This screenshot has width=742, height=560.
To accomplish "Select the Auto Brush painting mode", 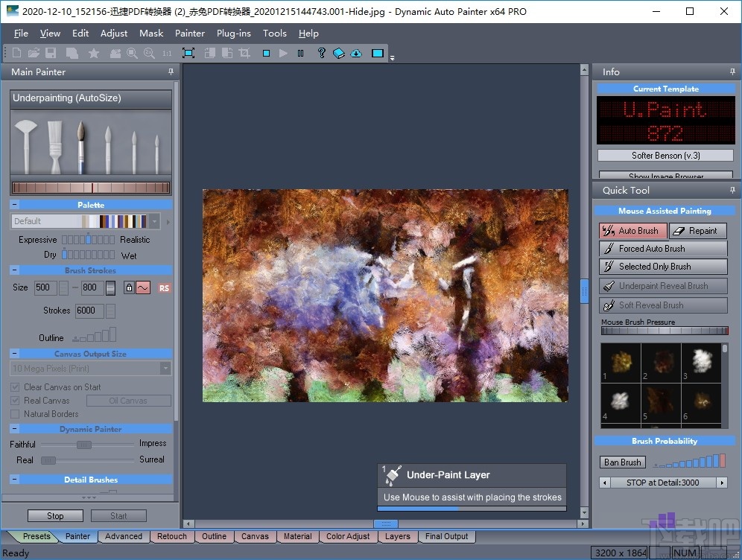I will coord(633,231).
